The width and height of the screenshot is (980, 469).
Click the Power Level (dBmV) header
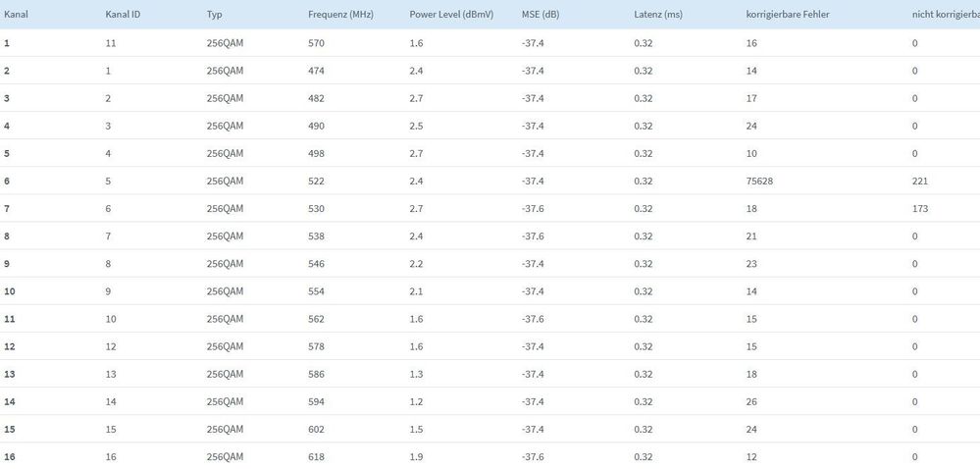point(451,15)
